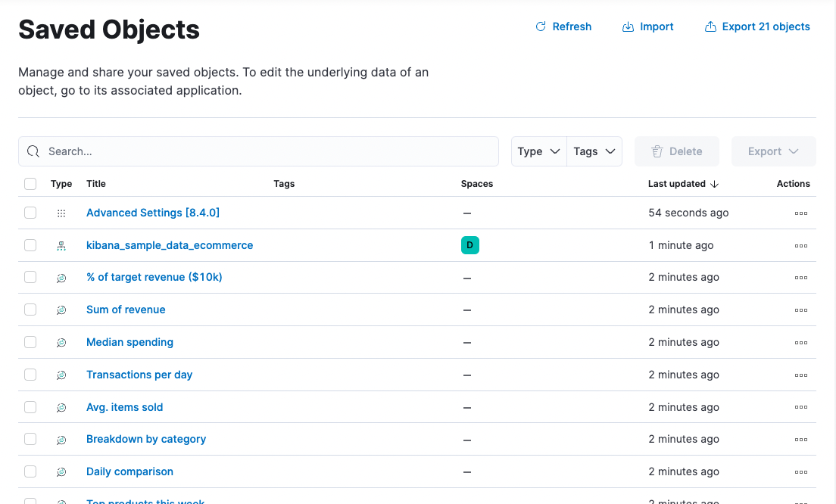Check the box for Transactions per day
The image size is (836, 504).
30,375
